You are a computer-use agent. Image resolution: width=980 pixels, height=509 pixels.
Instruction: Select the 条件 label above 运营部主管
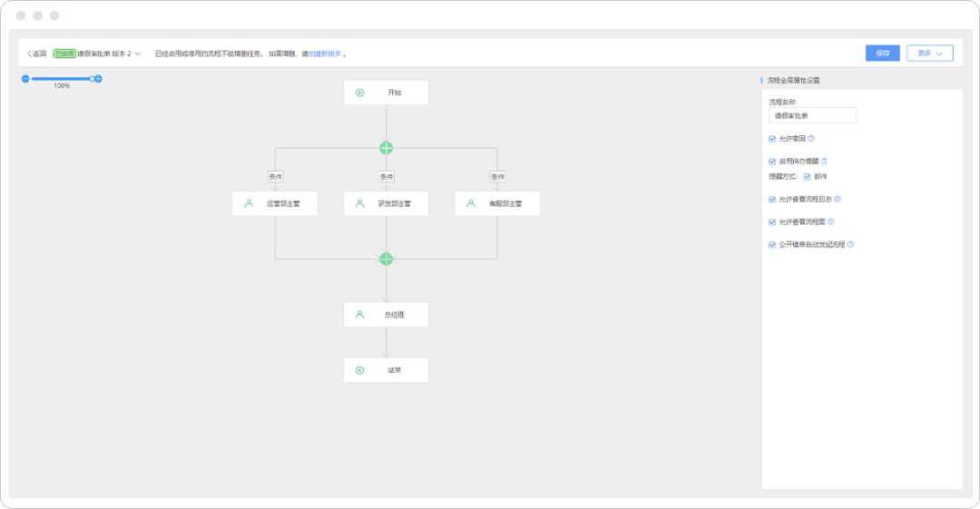(x=276, y=177)
